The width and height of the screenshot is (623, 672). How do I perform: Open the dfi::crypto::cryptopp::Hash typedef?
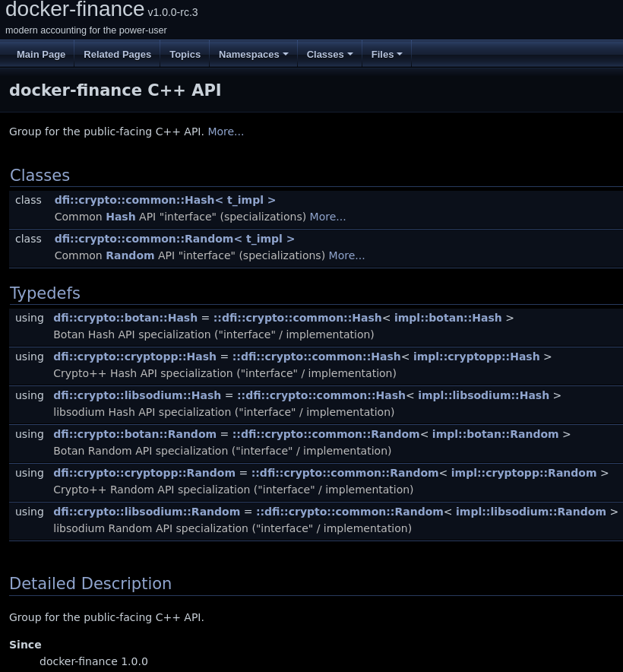click(x=134, y=357)
